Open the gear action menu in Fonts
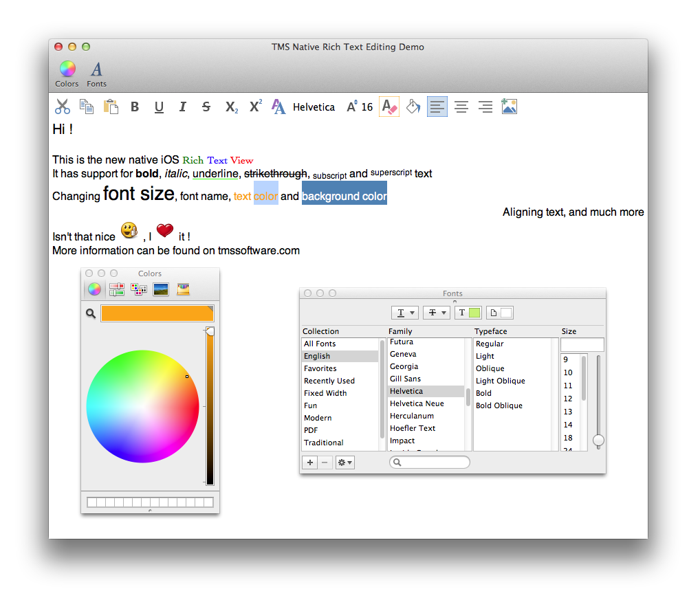Screen dimensions: 700x602 coord(344,462)
